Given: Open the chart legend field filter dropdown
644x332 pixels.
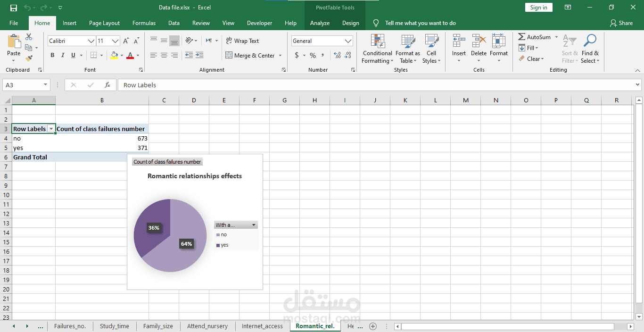Looking at the screenshot, I should (x=254, y=225).
